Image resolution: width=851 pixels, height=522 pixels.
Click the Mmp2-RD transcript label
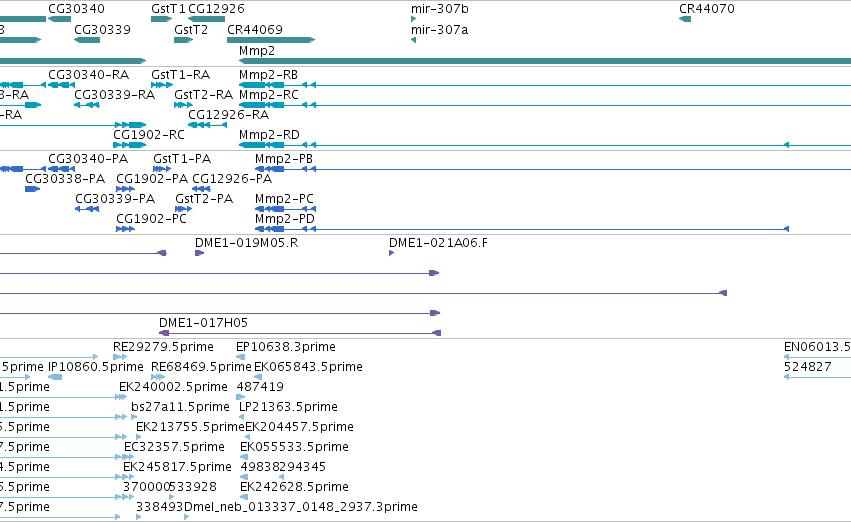tap(269, 135)
